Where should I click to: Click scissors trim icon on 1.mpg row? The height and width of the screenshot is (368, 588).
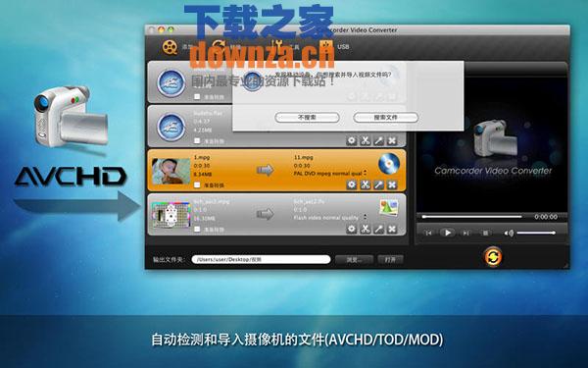tap(365, 184)
